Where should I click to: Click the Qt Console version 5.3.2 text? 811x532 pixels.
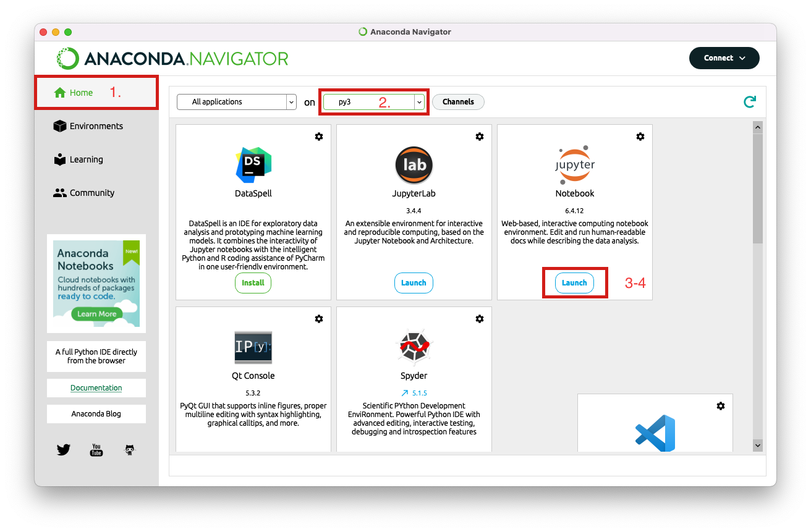pos(253,393)
